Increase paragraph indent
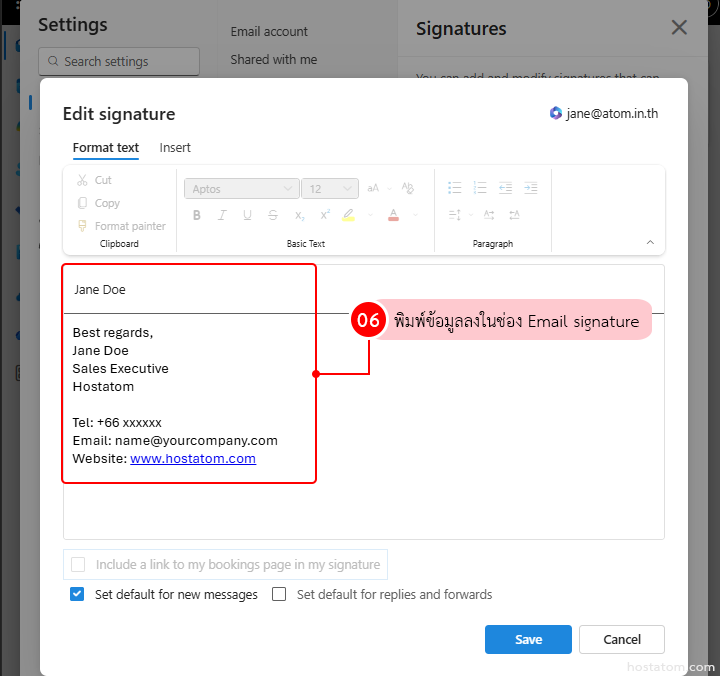This screenshot has width=720, height=676. (x=530, y=188)
